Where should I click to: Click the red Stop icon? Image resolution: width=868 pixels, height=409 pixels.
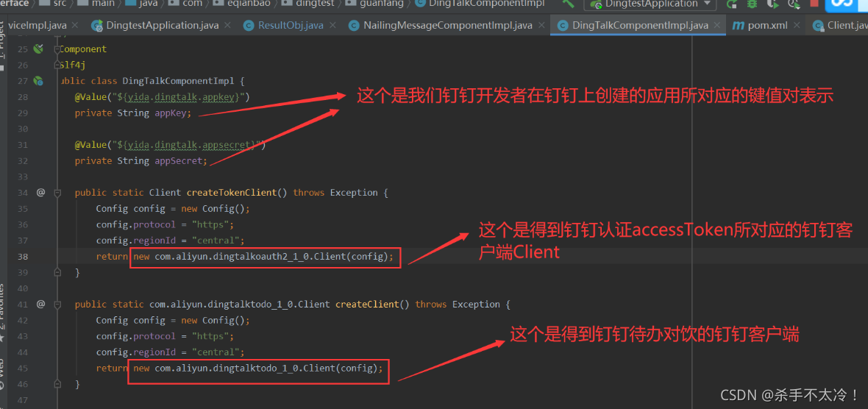point(814,4)
